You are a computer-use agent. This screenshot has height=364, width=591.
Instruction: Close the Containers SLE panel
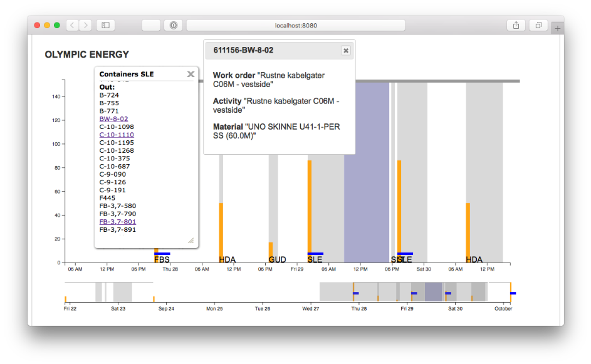point(191,74)
